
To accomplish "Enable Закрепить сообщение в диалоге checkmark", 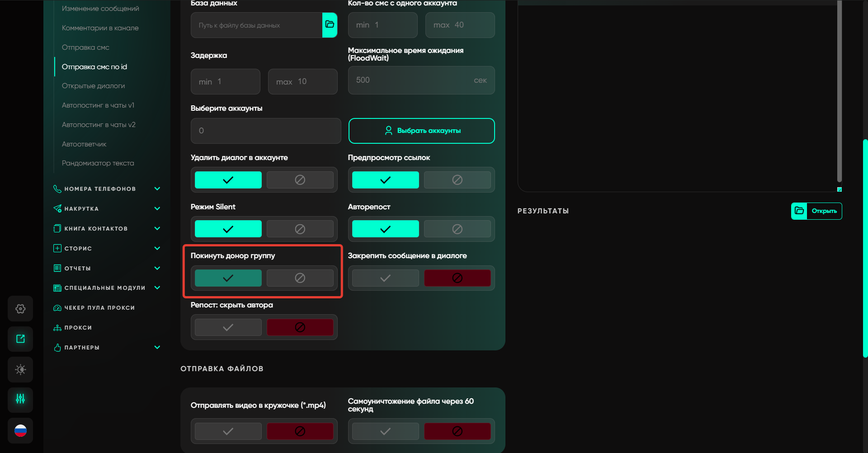I will click(x=385, y=278).
